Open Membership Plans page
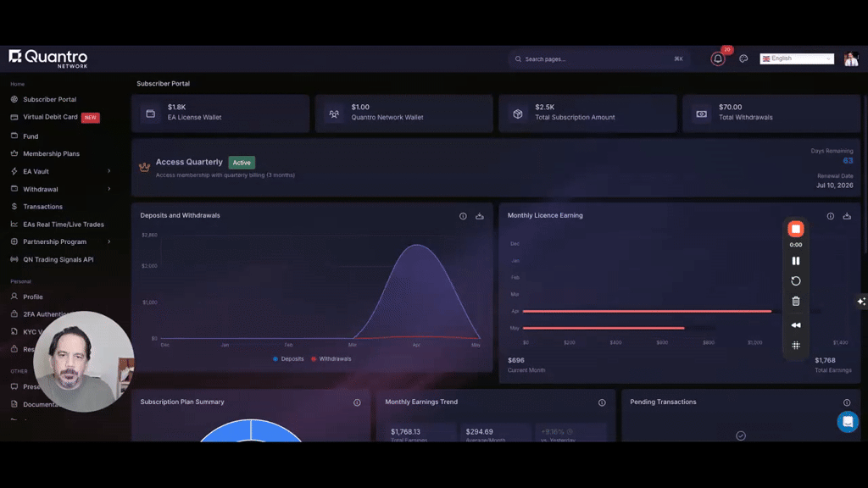The width and height of the screenshot is (868, 488). tap(51, 154)
